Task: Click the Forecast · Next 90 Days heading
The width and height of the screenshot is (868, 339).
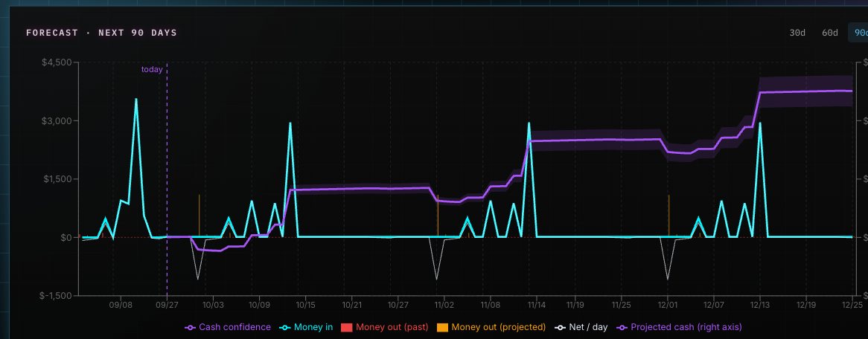Action: (101, 33)
